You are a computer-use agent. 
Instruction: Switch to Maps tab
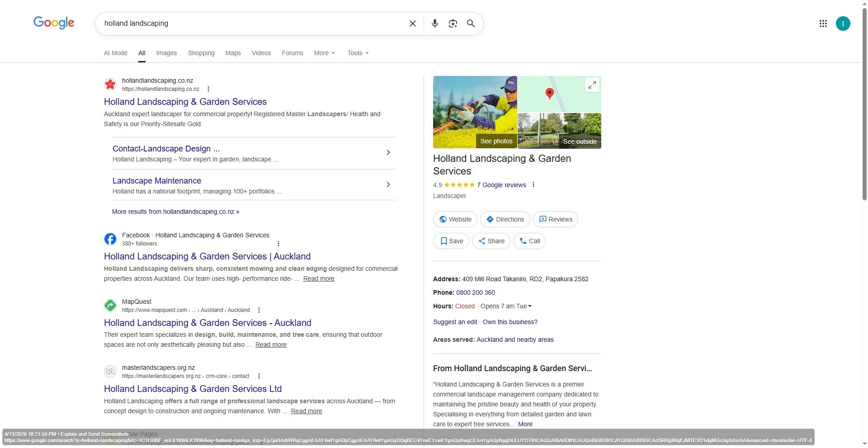click(x=233, y=53)
